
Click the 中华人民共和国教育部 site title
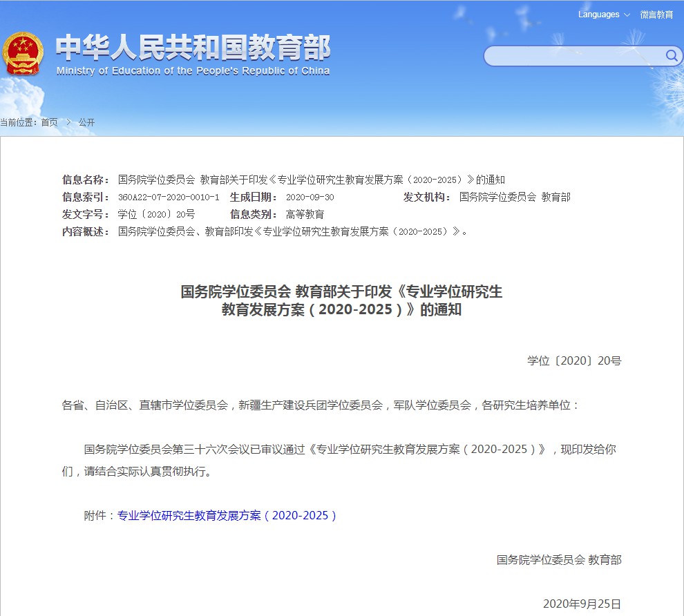click(193, 47)
